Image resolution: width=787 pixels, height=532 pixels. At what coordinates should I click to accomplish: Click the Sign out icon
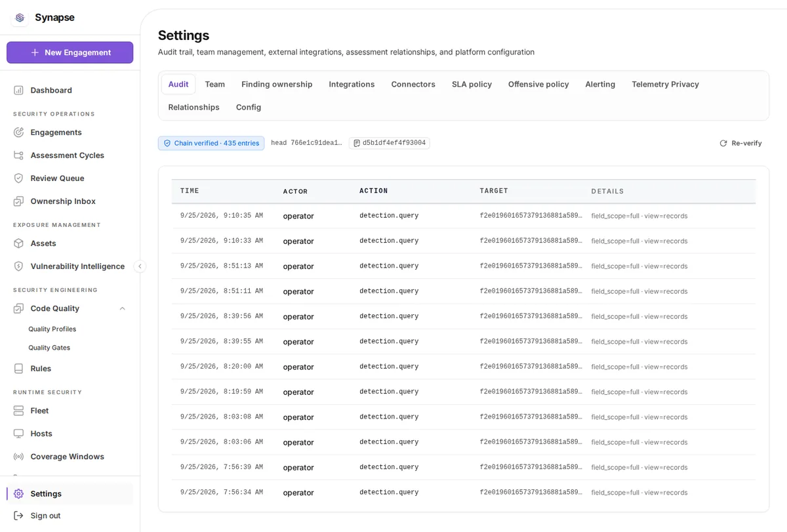(18, 516)
